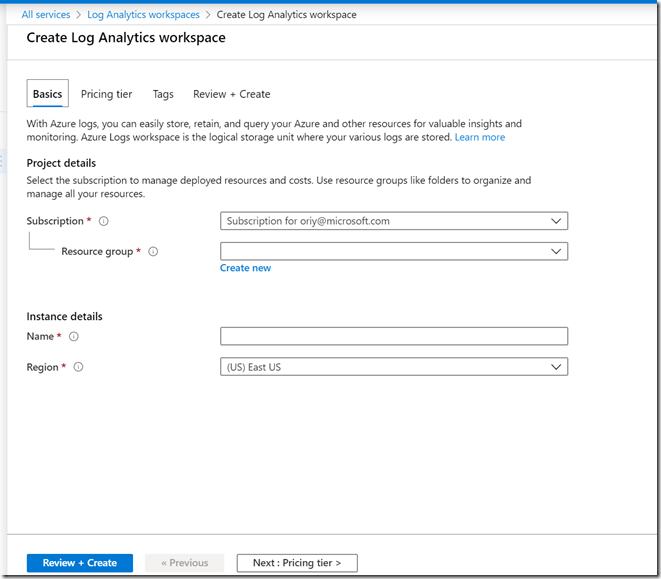Switch to the Tags tab
The image size is (661, 579).
(163, 94)
